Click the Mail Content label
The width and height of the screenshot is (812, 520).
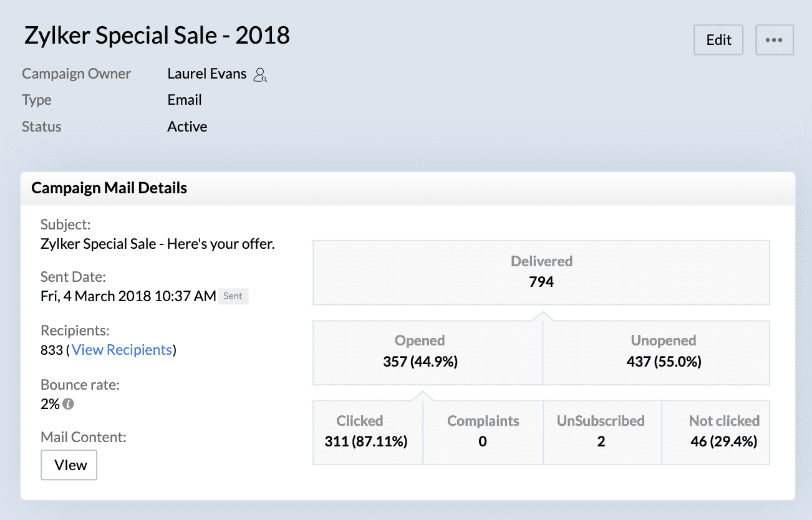[x=84, y=437]
